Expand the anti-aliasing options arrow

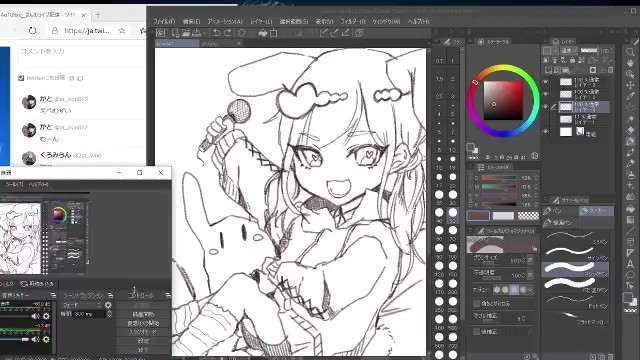[530, 290]
